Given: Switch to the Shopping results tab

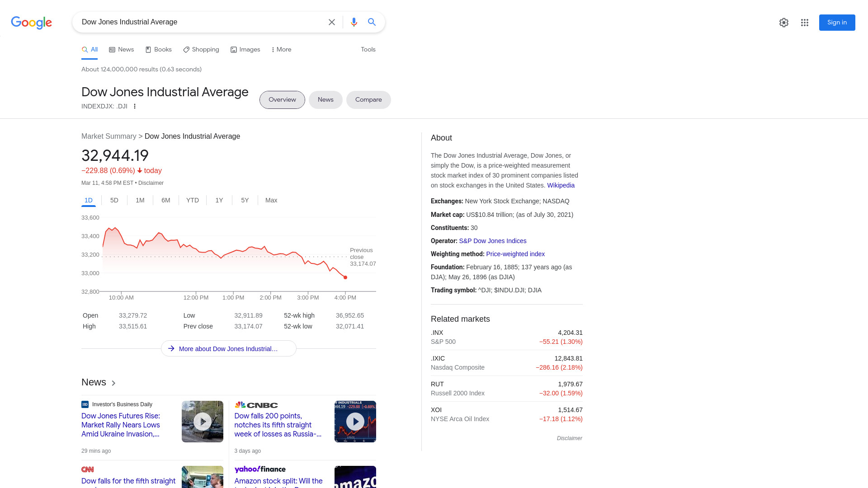Looking at the screenshot, I should 201,50.
